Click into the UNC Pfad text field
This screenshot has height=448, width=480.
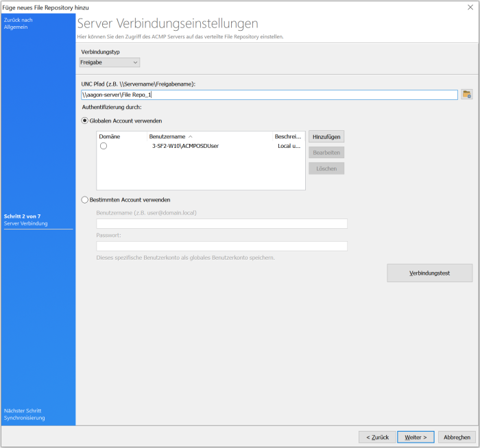click(x=269, y=95)
